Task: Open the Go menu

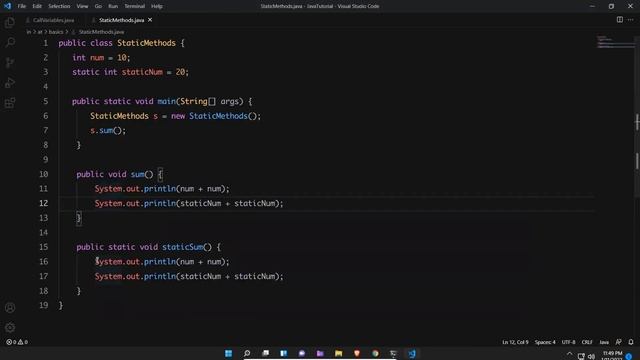Action: tap(98, 6)
